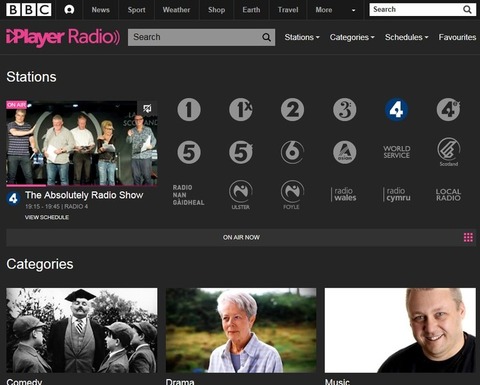Open the BBC Radio Ulster station
Viewport: 480px width, 385px height.
click(x=241, y=195)
